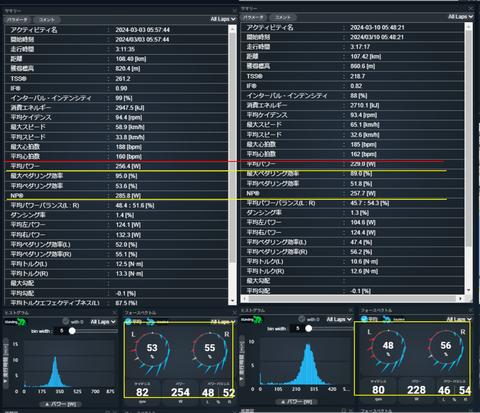
Task: Open All Laps dropdown in left summary panel
Action: (x=223, y=19)
